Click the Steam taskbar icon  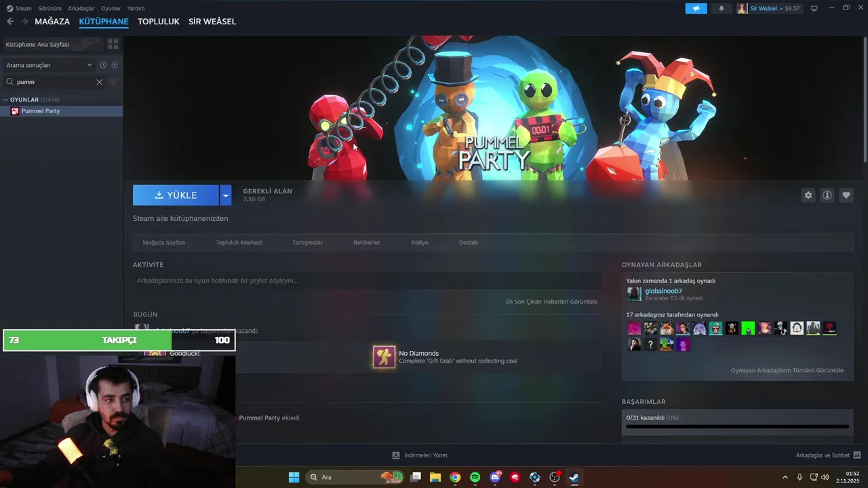click(x=574, y=477)
